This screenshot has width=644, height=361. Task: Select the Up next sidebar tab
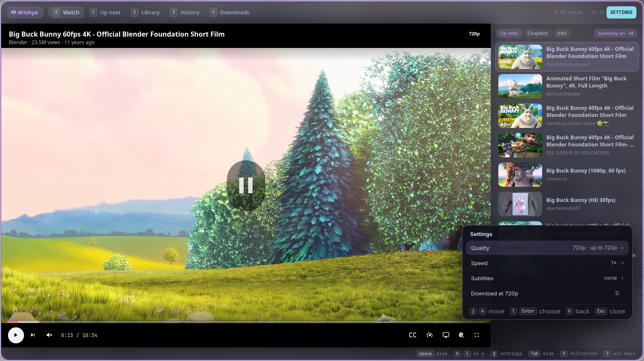(509, 33)
